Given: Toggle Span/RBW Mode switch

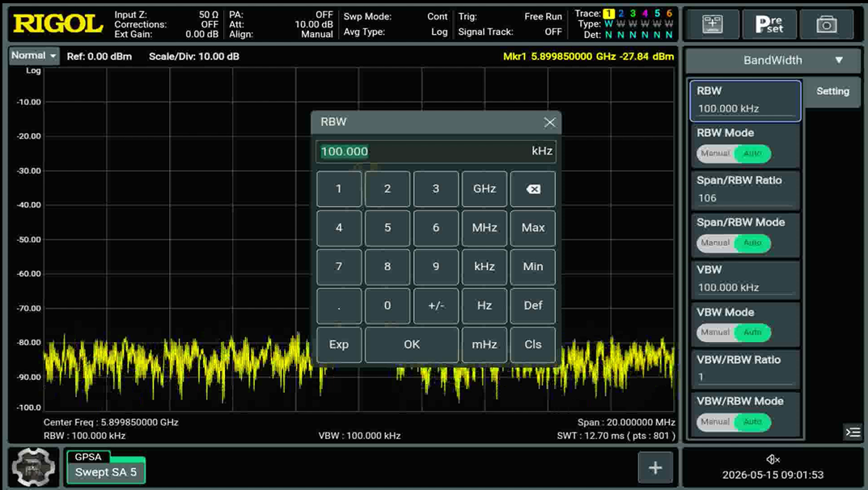Looking at the screenshot, I should (x=734, y=243).
